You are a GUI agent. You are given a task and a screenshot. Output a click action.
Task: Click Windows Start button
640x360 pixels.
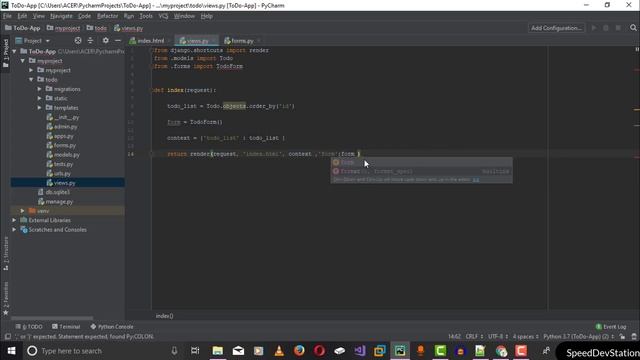click(11, 351)
